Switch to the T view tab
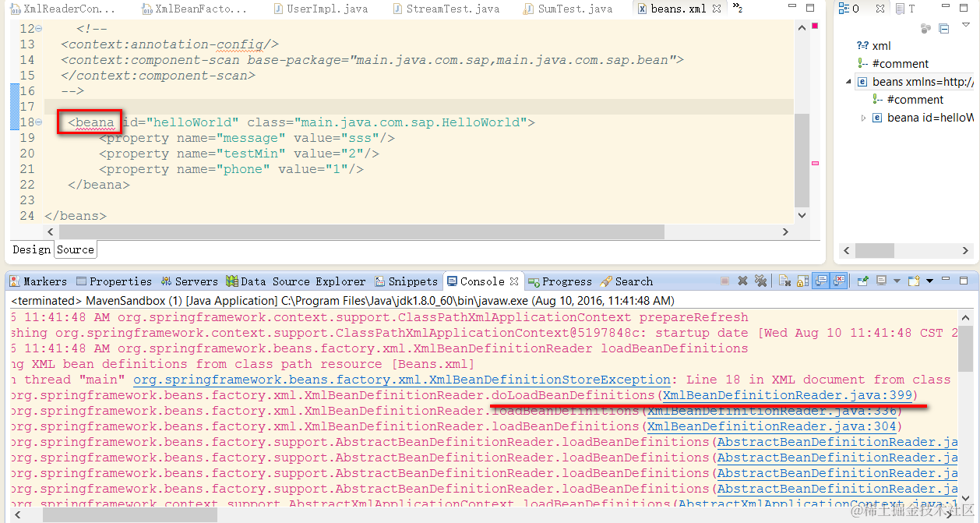The image size is (980, 523). pos(905,9)
